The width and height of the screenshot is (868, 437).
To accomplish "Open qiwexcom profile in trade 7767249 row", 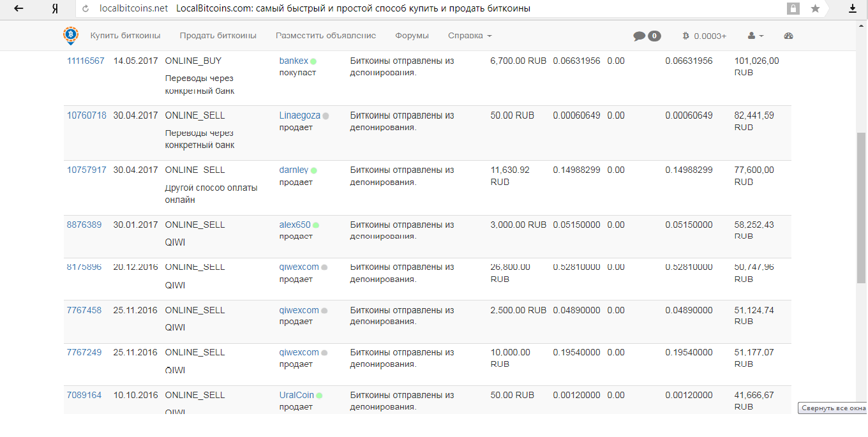I will [x=299, y=352].
